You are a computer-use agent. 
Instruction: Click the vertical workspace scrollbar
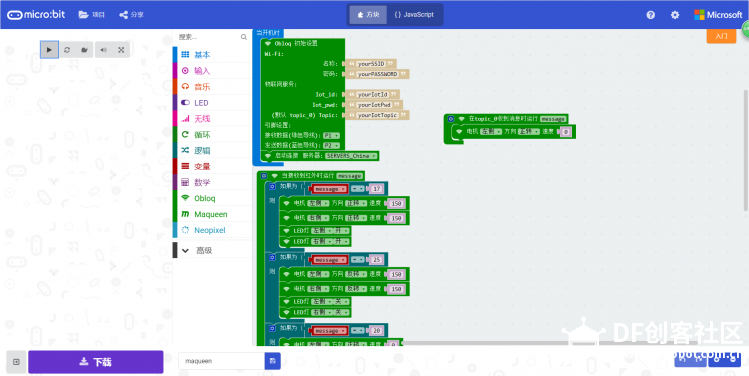(x=746, y=150)
